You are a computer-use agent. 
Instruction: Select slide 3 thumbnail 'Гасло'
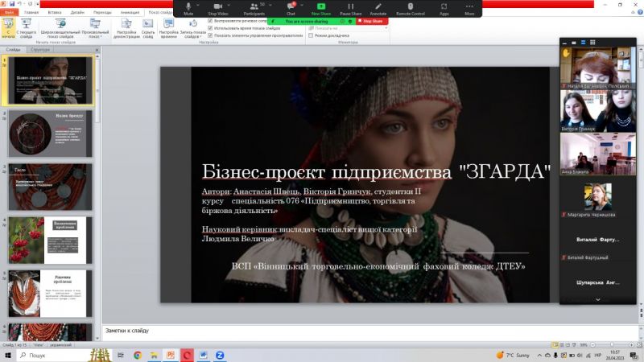[50, 187]
